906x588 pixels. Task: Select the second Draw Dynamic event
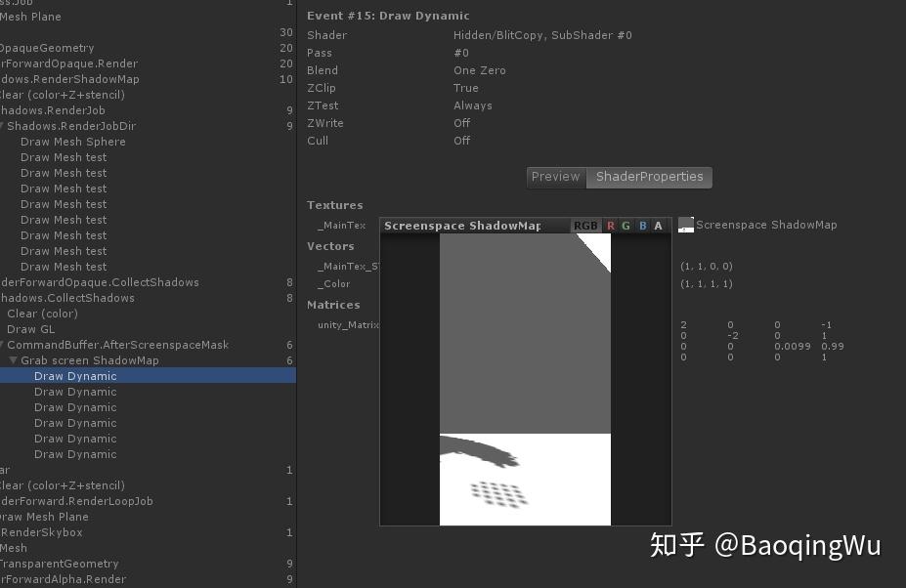[x=75, y=392]
